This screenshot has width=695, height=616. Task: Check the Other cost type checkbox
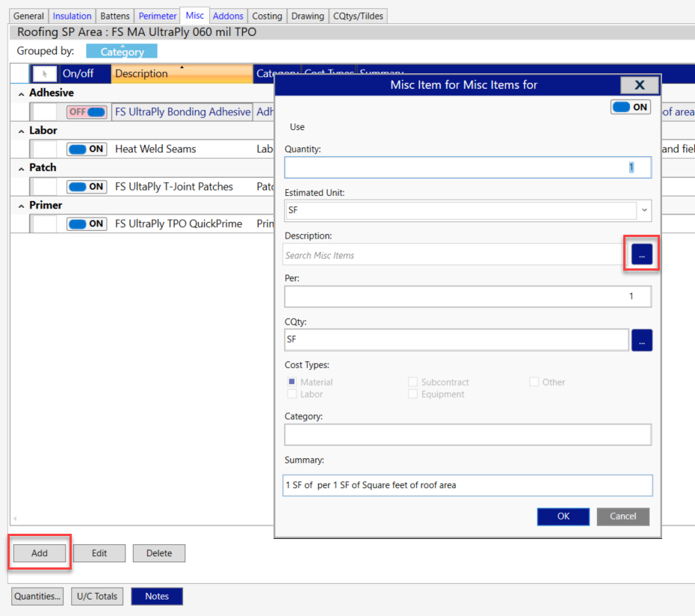[x=534, y=382]
